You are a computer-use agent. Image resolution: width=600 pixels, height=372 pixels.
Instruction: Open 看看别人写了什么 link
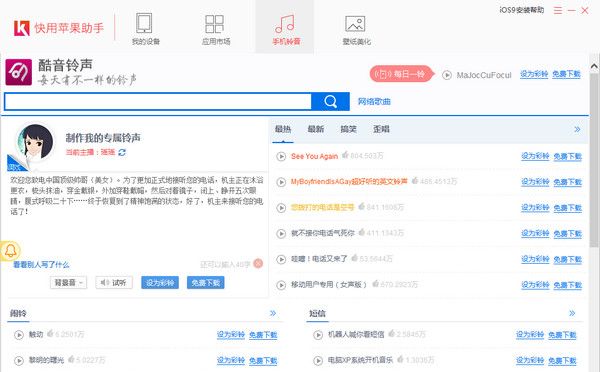pos(41,264)
